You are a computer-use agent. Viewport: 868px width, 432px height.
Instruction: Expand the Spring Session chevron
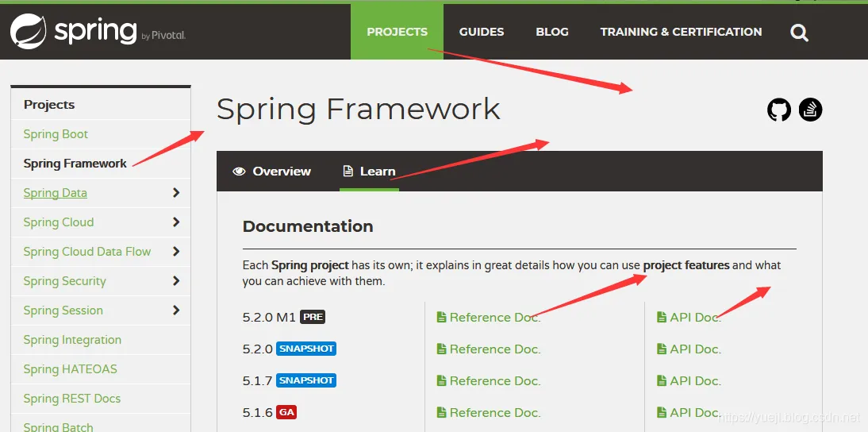click(176, 310)
